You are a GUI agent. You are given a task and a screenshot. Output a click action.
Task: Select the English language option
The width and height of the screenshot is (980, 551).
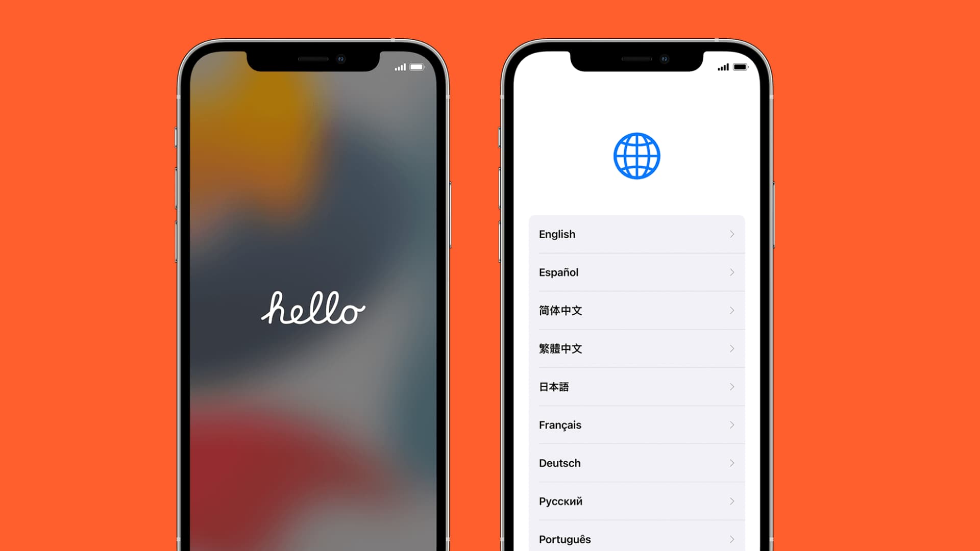coord(636,234)
